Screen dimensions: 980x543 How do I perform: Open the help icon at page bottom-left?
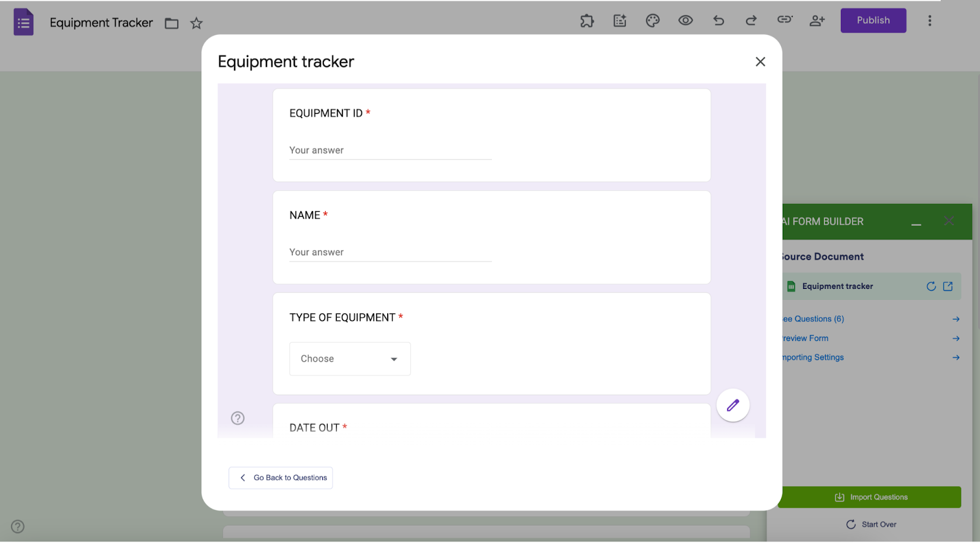[18, 526]
